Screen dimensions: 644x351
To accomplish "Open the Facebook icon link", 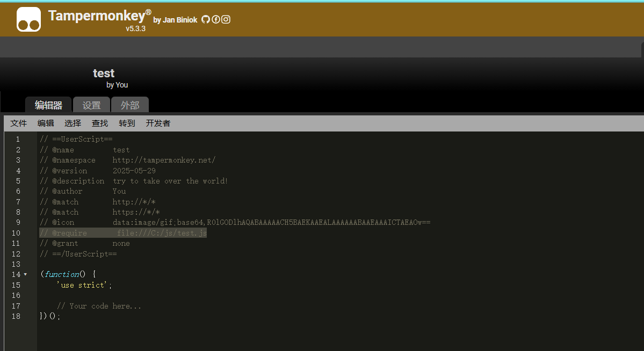I will tap(216, 19).
